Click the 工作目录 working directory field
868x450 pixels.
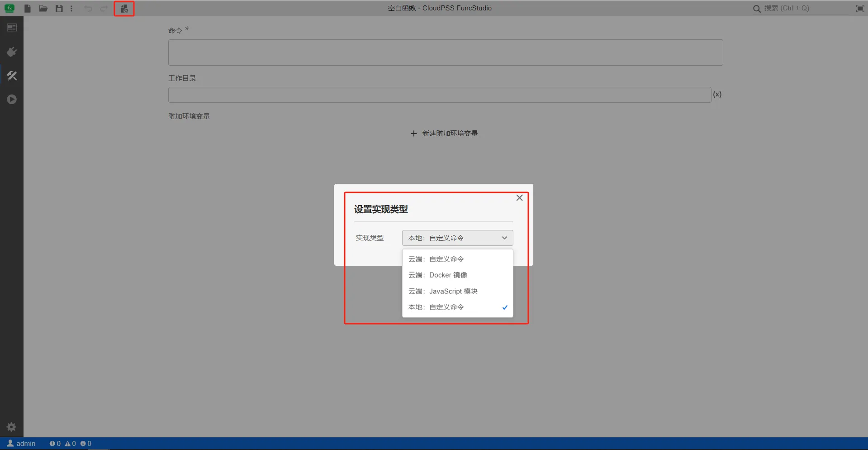point(440,95)
